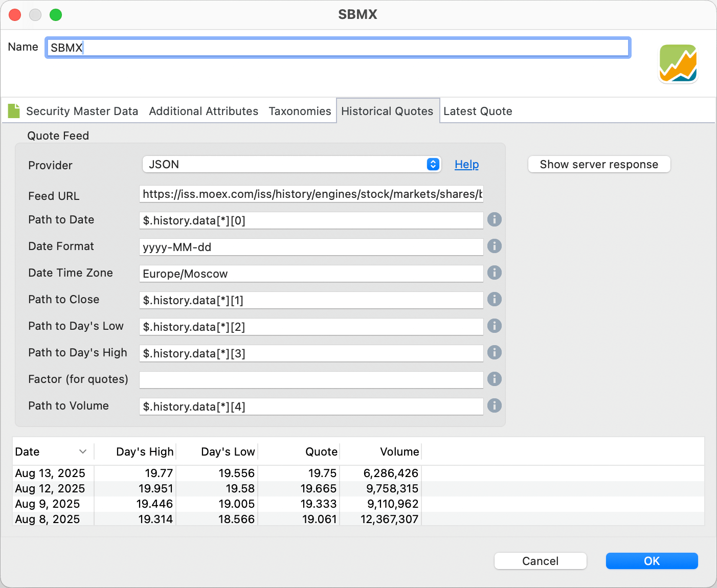The image size is (717, 588).
Task: Select the Aug 13, 2025 row
Action: coord(358,473)
